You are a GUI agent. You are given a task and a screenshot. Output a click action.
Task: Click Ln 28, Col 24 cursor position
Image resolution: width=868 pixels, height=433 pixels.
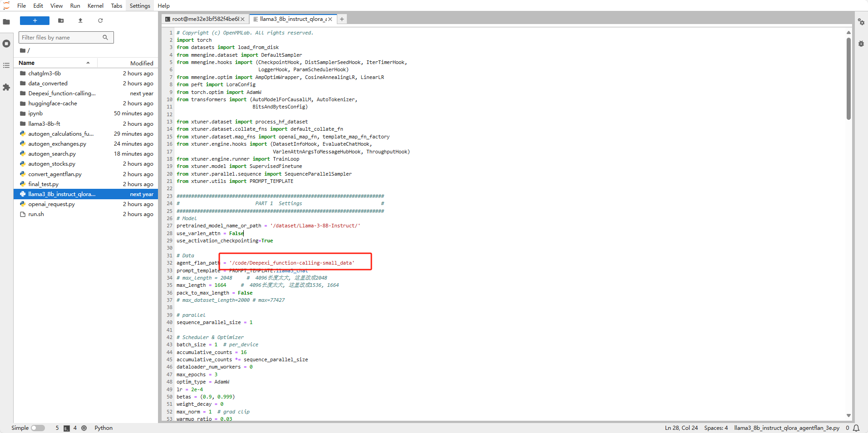click(681, 428)
